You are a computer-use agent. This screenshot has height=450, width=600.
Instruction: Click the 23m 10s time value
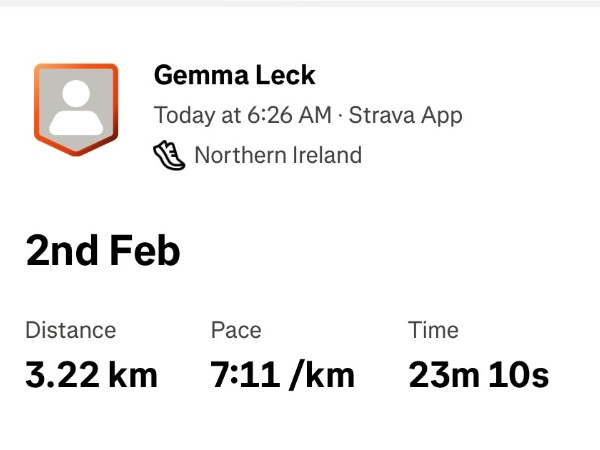tap(478, 374)
